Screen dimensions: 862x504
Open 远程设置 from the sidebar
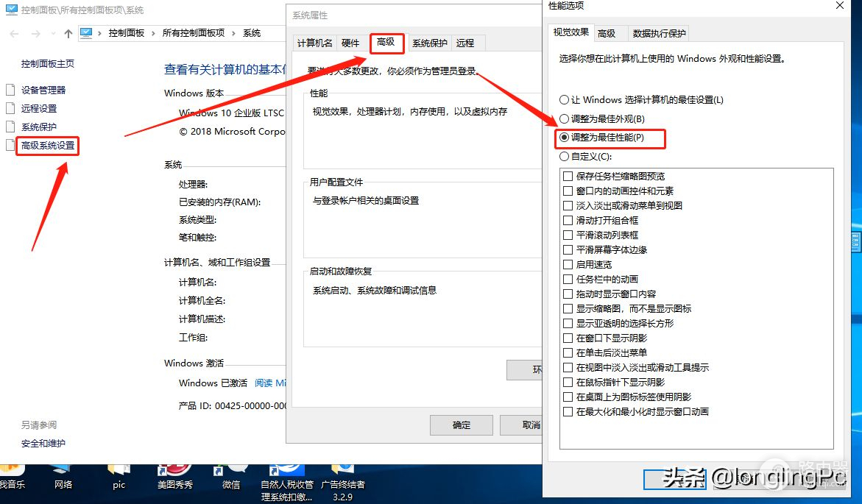(x=39, y=109)
